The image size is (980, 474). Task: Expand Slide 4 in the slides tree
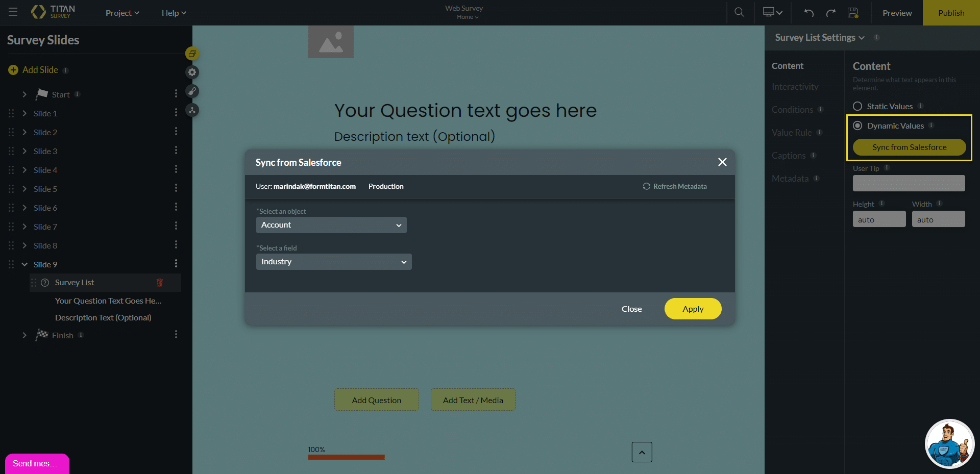(x=24, y=170)
